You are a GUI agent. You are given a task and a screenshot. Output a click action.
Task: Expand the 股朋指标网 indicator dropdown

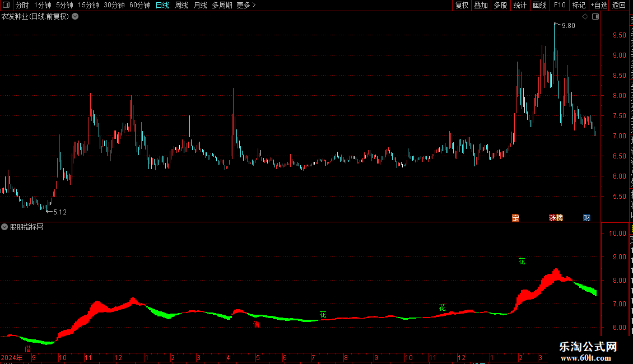(x=4, y=227)
